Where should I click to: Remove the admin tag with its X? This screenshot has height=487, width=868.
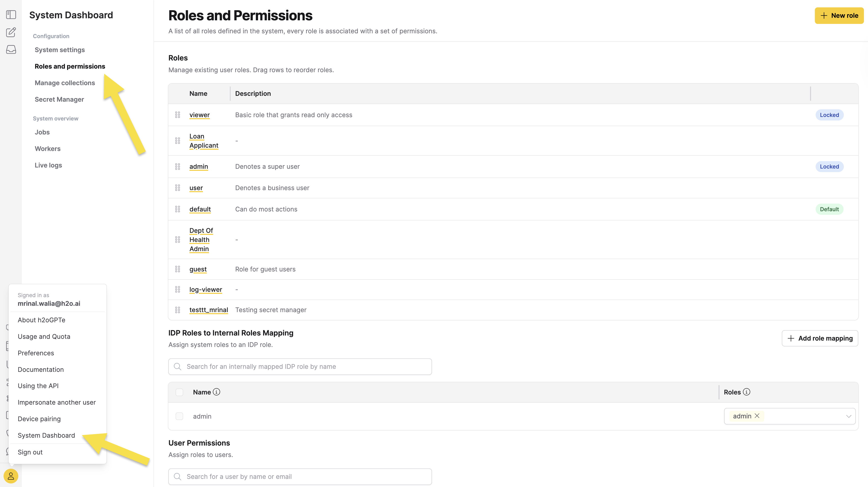tap(757, 416)
